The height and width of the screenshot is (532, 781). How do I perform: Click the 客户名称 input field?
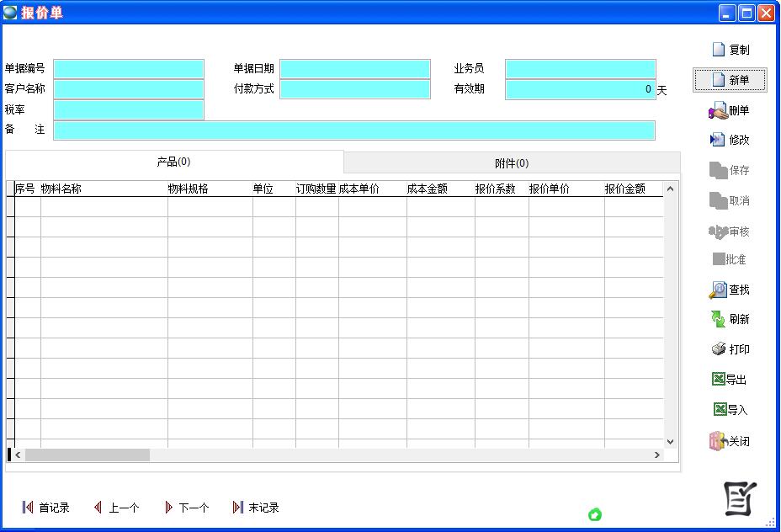tap(129, 89)
